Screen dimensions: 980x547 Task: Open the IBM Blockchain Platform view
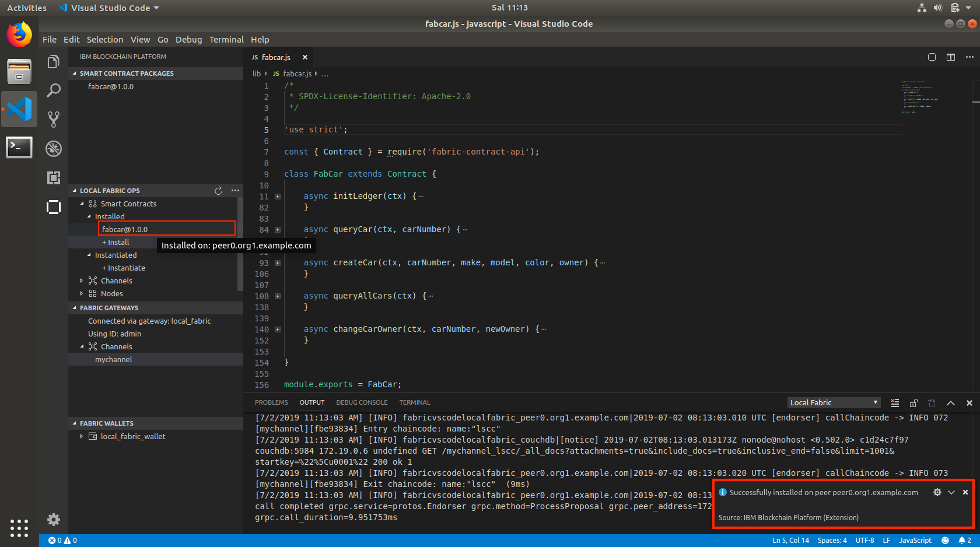53,207
